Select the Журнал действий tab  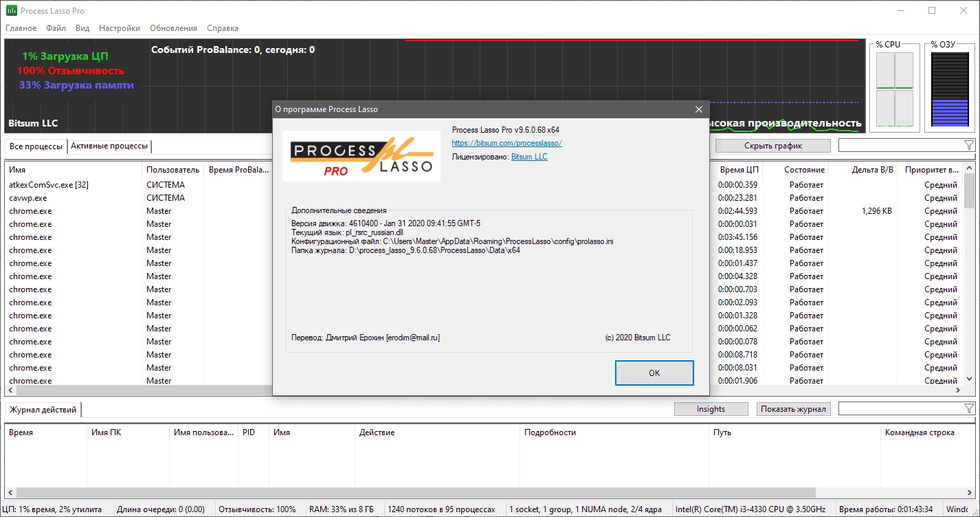point(43,410)
